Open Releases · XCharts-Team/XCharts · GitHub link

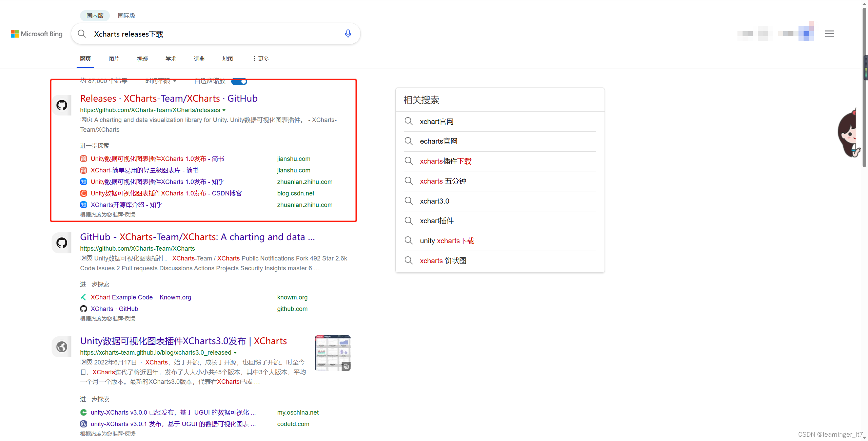169,98
